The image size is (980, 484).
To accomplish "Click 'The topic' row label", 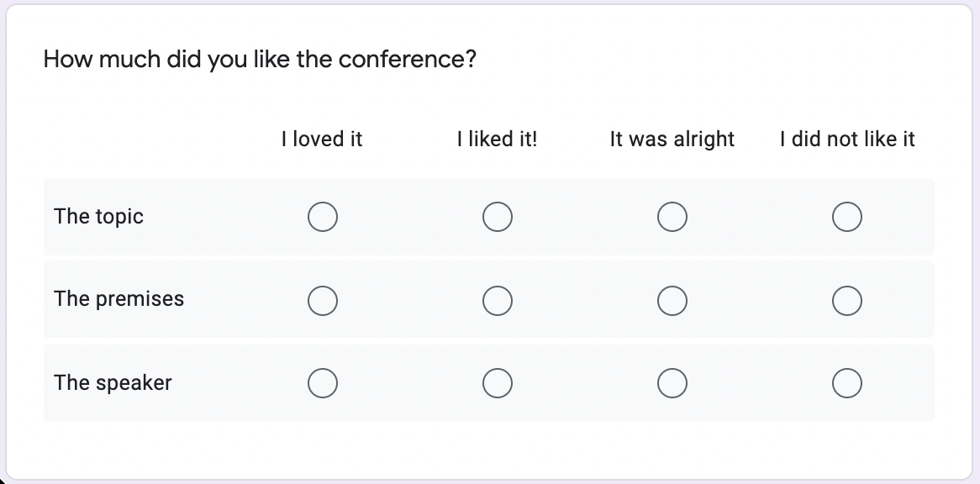I will (x=98, y=217).
